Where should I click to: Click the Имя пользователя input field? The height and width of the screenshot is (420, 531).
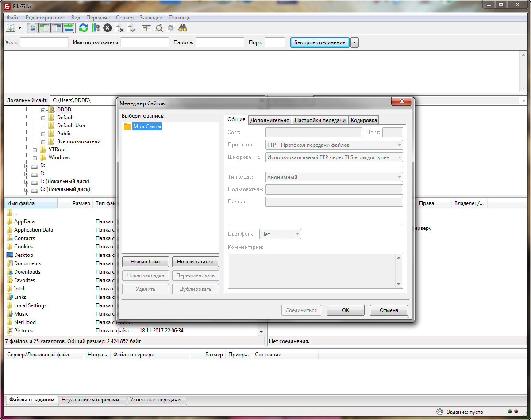coord(145,42)
